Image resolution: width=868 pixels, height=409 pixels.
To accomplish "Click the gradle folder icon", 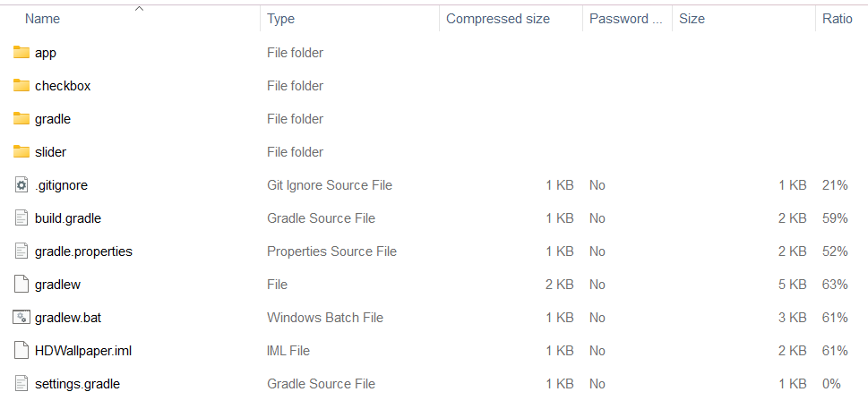I will pyautogui.click(x=21, y=119).
